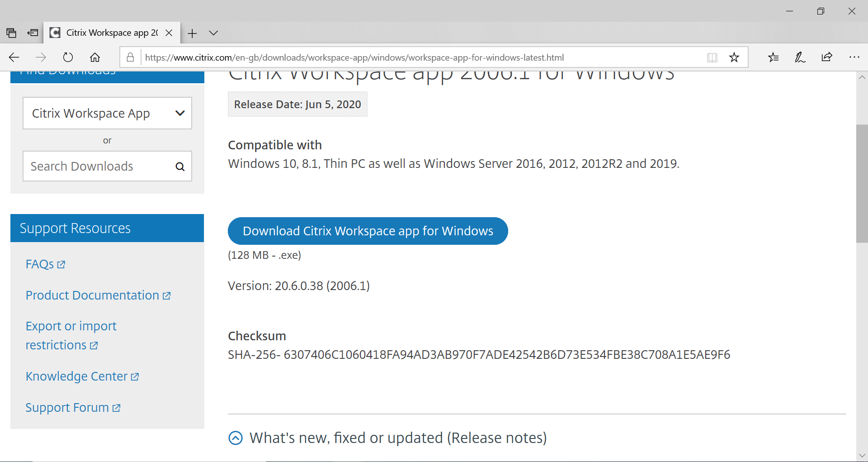Screen dimensions: 868x462
Task: Select the Citrix Workspace app tab
Action: click(112, 33)
